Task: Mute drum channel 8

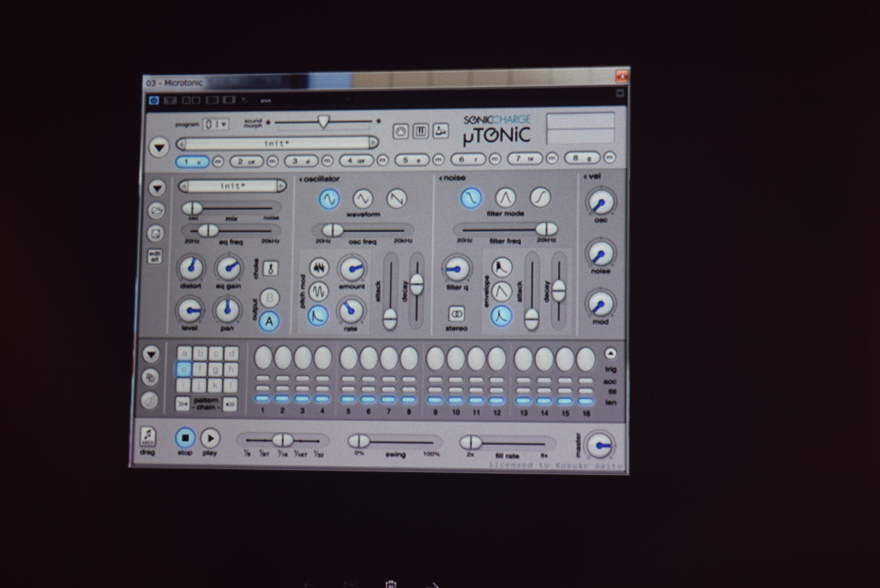Action: [609, 157]
